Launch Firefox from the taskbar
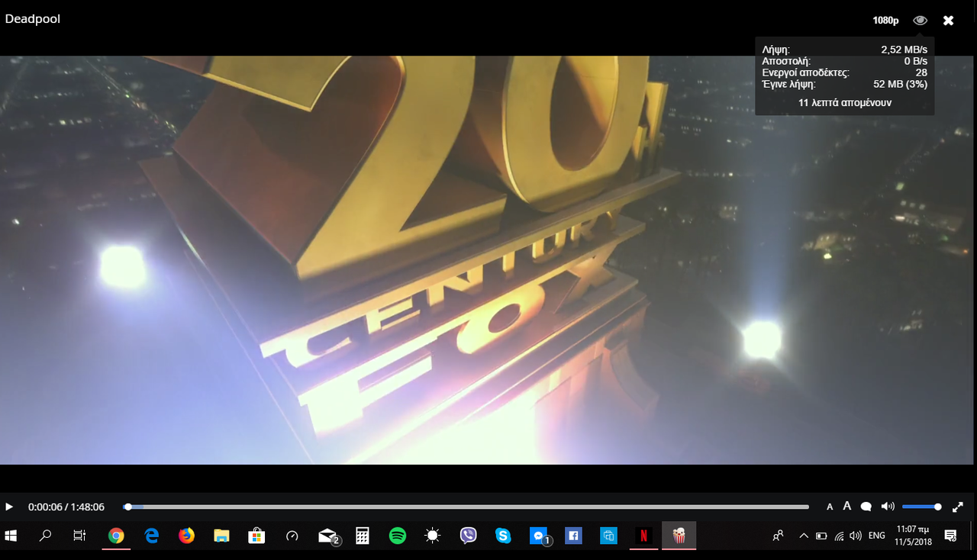The height and width of the screenshot is (560, 977). coord(186,536)
